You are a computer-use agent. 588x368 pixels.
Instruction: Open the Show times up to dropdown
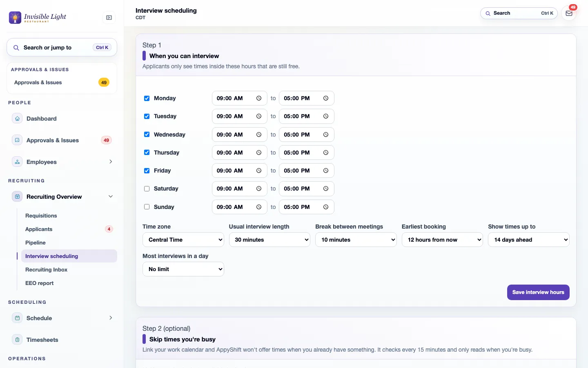[x=529, y=240]
